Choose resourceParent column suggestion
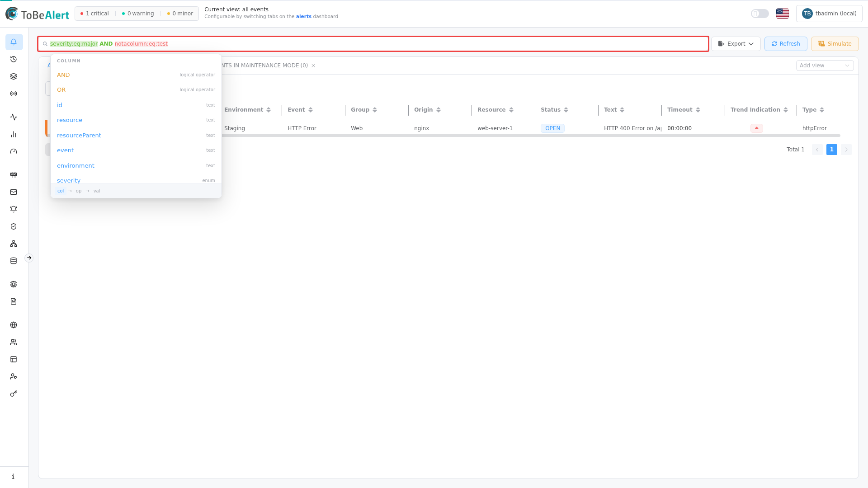This screenshot has height=488, width=868. (136, 136)
